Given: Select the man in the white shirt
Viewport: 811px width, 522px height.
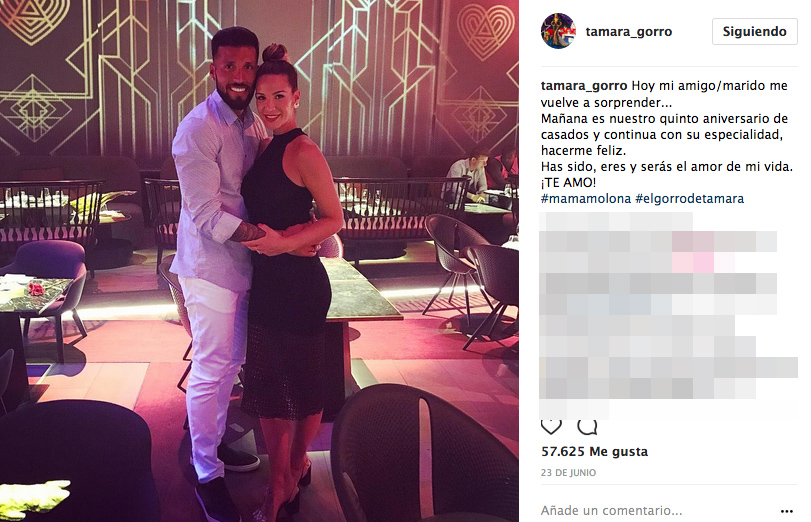Looking at the screenshot, I should pos(215,269).
